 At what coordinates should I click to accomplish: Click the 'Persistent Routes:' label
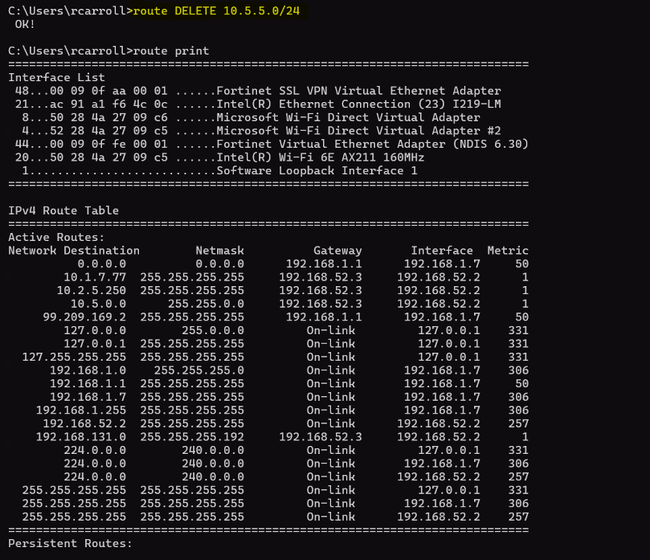point(70,543)
